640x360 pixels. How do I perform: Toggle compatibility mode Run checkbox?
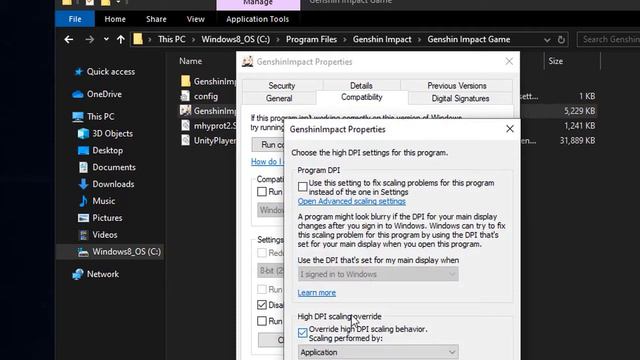pos(262,192)
